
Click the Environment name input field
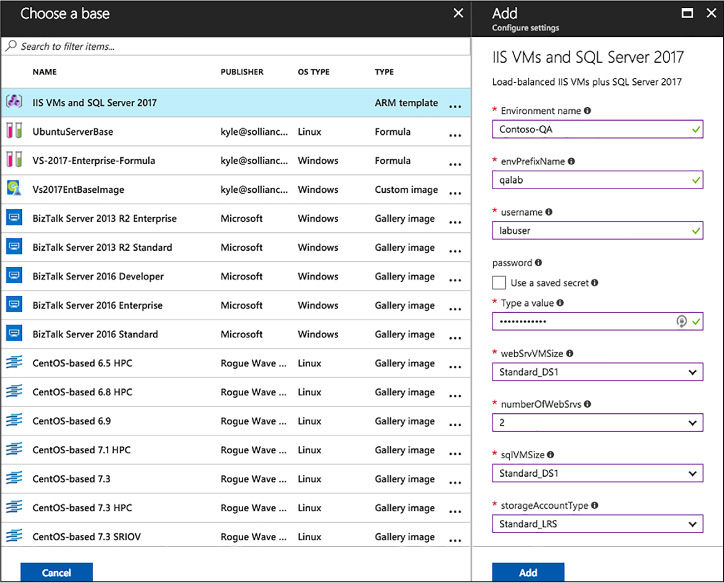[597, 129]
